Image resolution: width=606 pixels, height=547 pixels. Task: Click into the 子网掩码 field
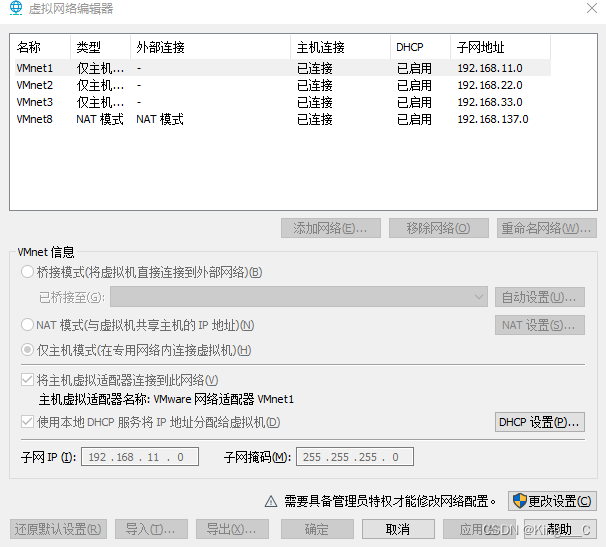(355, 457)
